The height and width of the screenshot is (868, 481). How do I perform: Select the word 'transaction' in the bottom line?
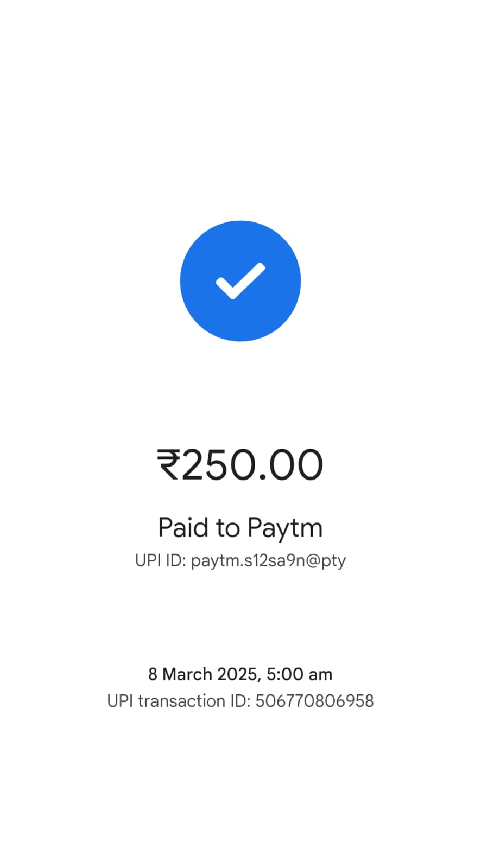click(182, 701)
